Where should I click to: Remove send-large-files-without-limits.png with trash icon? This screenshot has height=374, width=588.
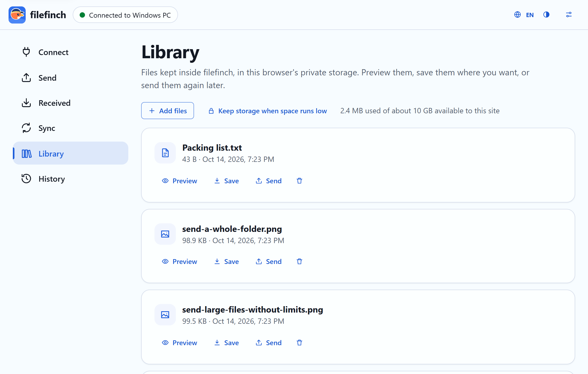tap(299, 343)
